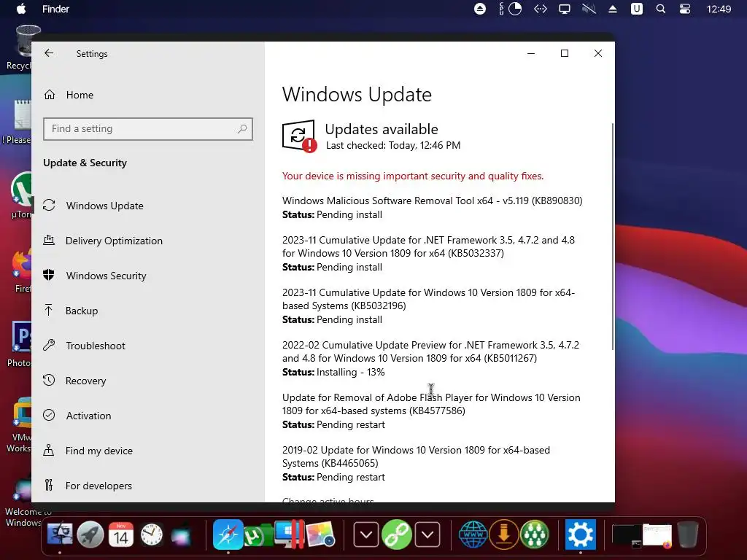Expand the dock chevron left of chain icon

(366, 534)
